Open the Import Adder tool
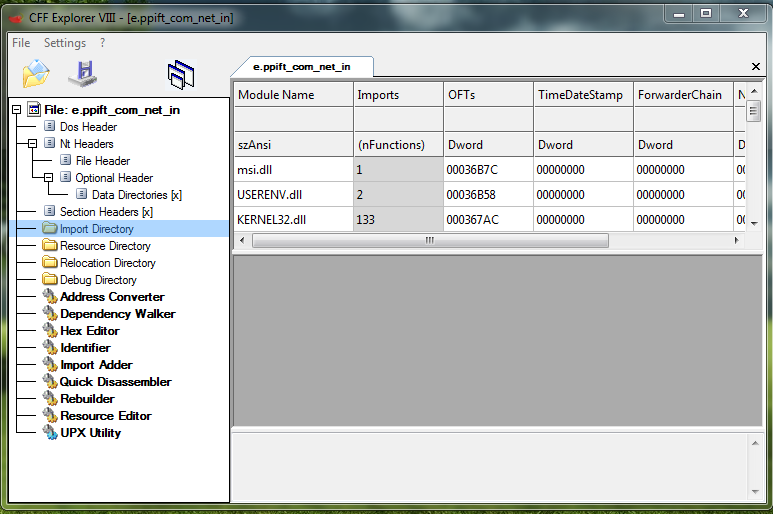This screenshot has width=773, height=514. coord(96,365)
